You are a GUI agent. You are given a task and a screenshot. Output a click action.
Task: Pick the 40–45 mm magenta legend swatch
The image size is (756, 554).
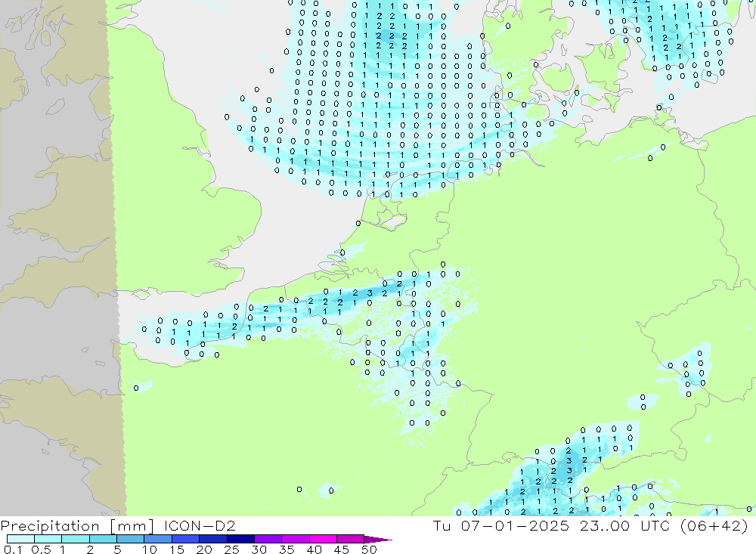[x=323, y=539]
